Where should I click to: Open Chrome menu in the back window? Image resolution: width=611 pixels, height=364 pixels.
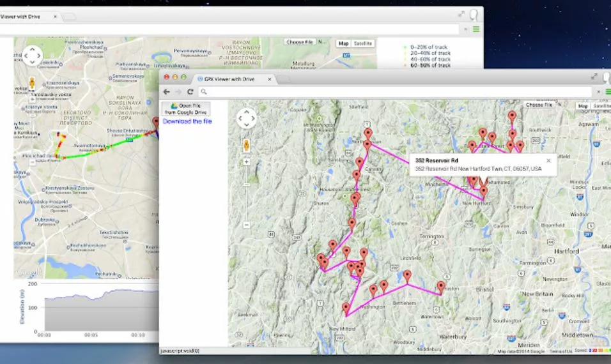click(476, 29)
